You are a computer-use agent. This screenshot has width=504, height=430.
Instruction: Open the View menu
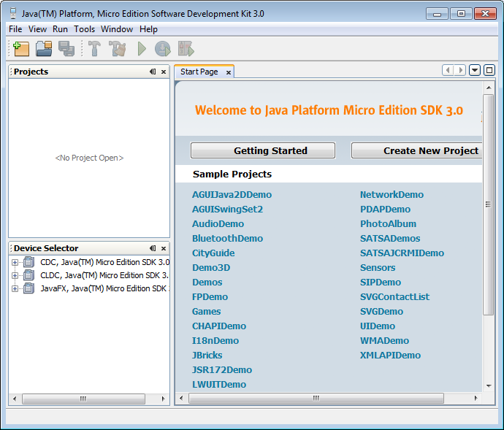tap(37, 29)
